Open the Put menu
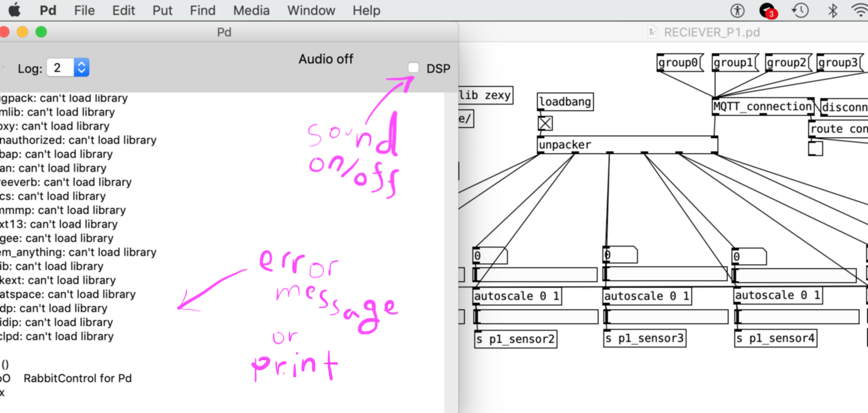The width and height of the screenshot is (868, 413). [x=162, y=10]
